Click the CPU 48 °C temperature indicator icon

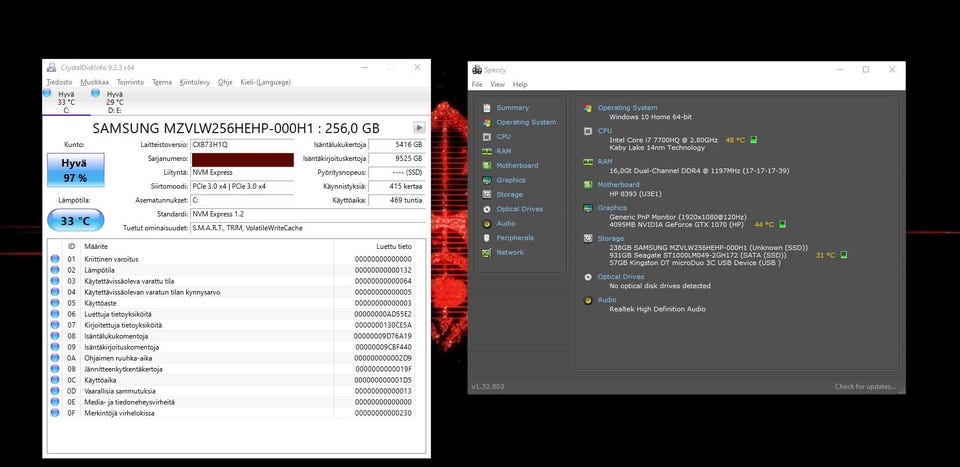point(754,140)
